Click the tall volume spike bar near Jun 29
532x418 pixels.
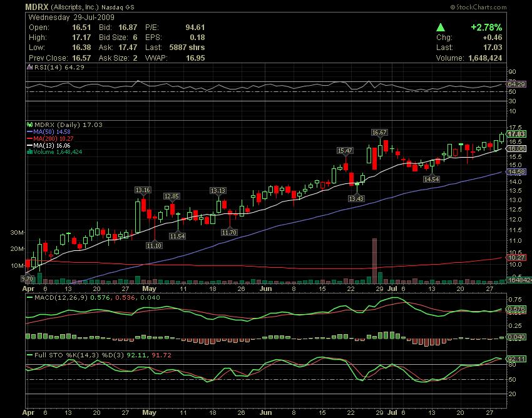tap(374, 261)
